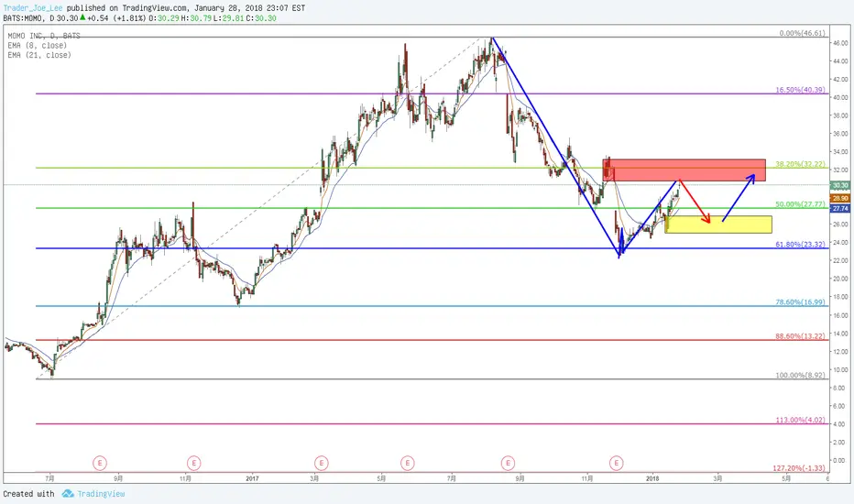Select the yellow support zone rectangle

click(718, 225)
